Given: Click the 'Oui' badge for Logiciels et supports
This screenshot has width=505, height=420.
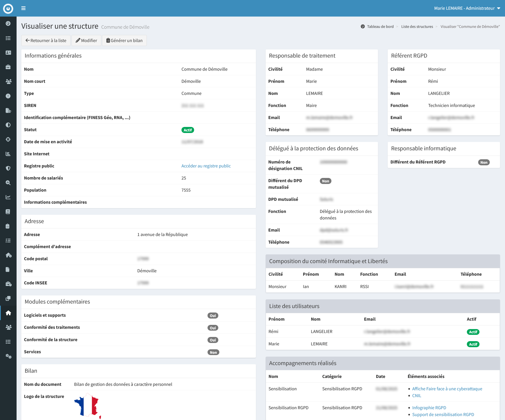Looking at the screenshot, I should (x=213, y=316).
